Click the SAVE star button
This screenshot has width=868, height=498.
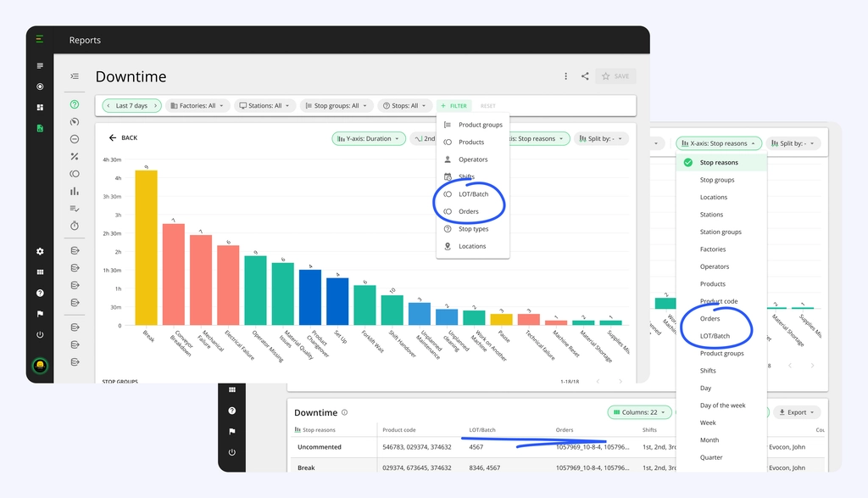click(615, 76)
